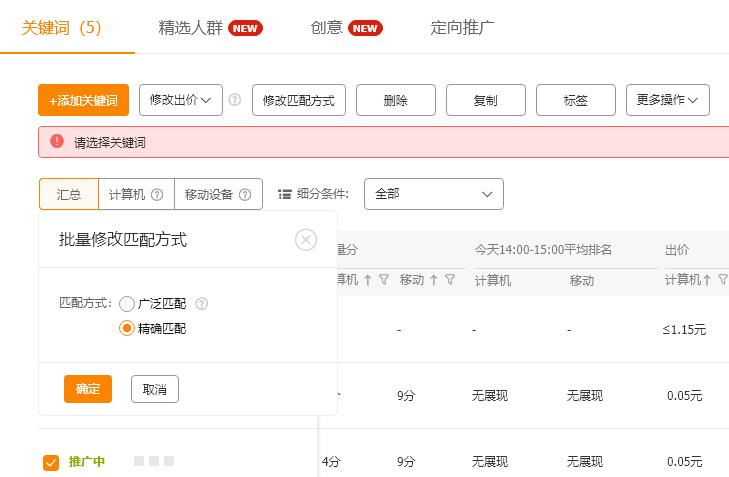
Task: Select 广泛匹配 radio option
Action: pos(126,304)
